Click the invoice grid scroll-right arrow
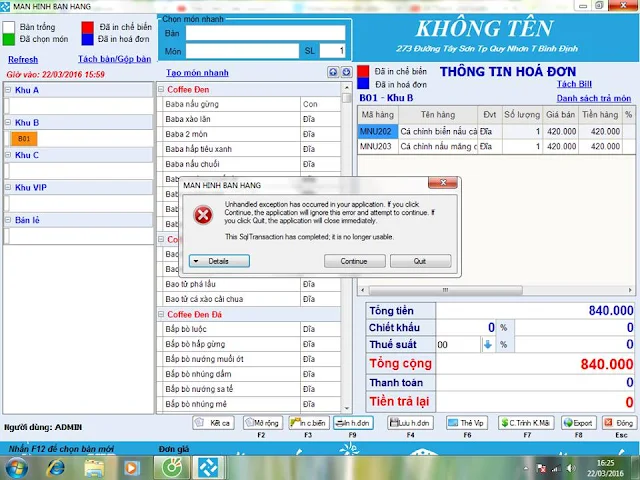This screenshot has width=640, height=480. (x=630, y=290)
